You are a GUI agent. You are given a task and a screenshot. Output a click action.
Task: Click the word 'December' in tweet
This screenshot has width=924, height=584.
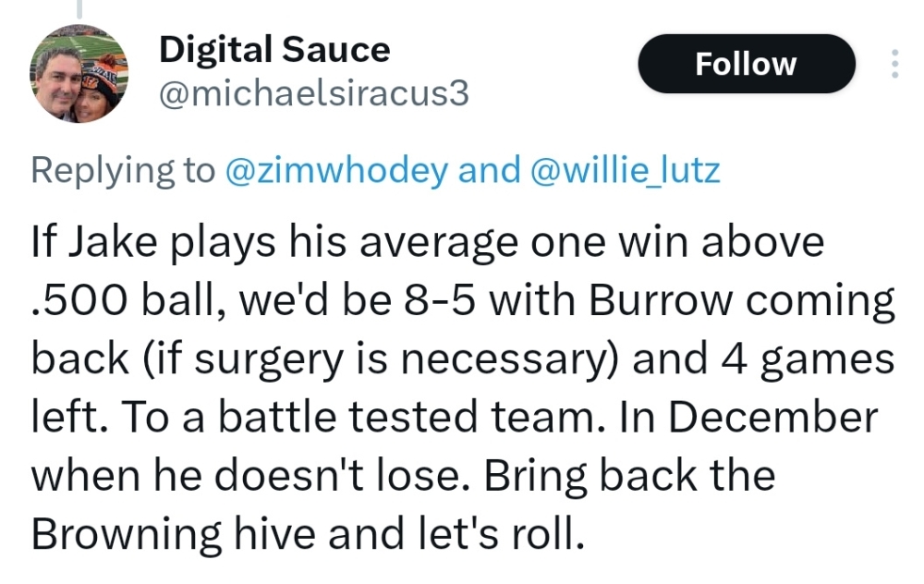772,416
